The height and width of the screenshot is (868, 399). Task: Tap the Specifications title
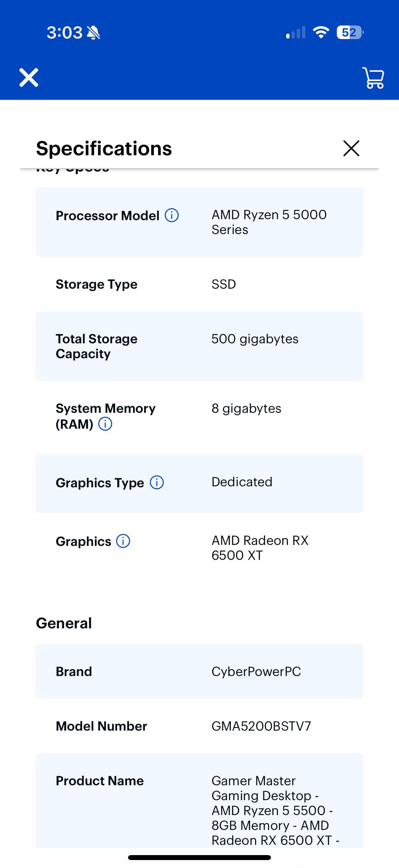pyautogui.click(x=104, y=148)
